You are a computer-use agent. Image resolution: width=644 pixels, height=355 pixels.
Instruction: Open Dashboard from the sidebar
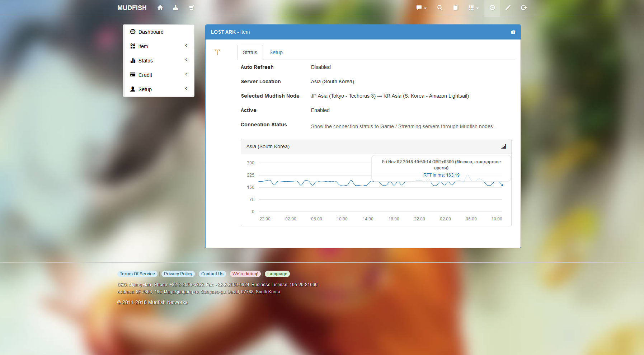[x=151, y=32]
